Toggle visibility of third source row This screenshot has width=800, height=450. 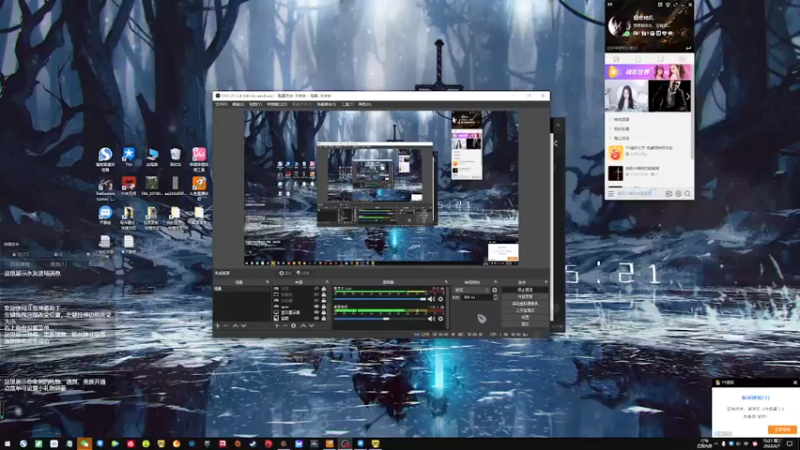[316, 301]
